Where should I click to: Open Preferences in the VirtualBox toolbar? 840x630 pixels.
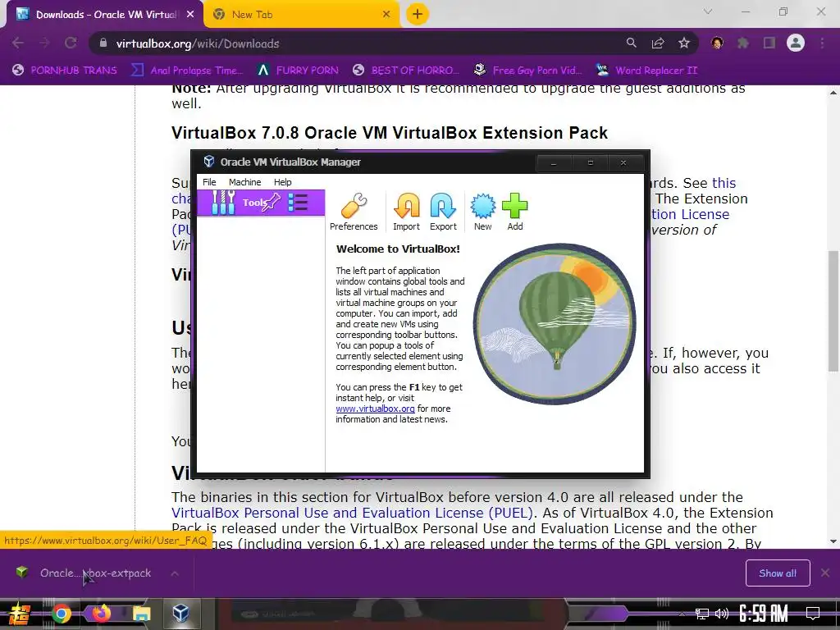click(354, 212)
